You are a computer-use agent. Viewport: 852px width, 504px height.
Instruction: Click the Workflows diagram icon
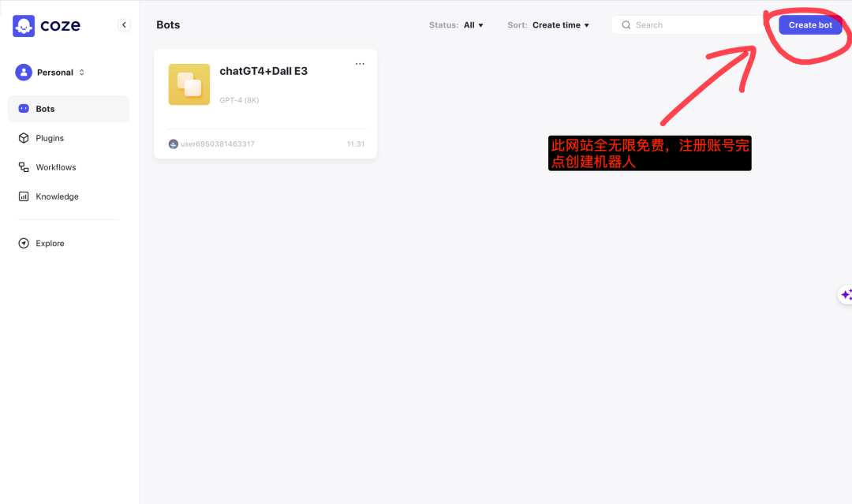[24, 167]
